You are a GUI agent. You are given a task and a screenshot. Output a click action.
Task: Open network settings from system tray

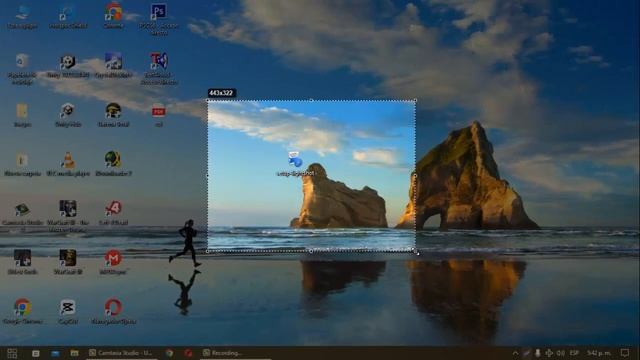coord(549,353)
